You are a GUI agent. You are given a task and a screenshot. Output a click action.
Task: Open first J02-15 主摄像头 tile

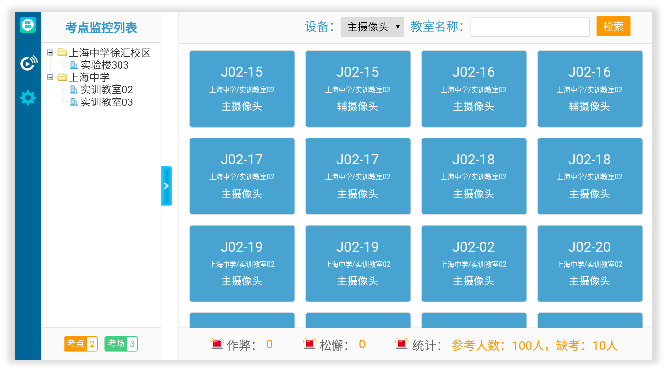242,88
